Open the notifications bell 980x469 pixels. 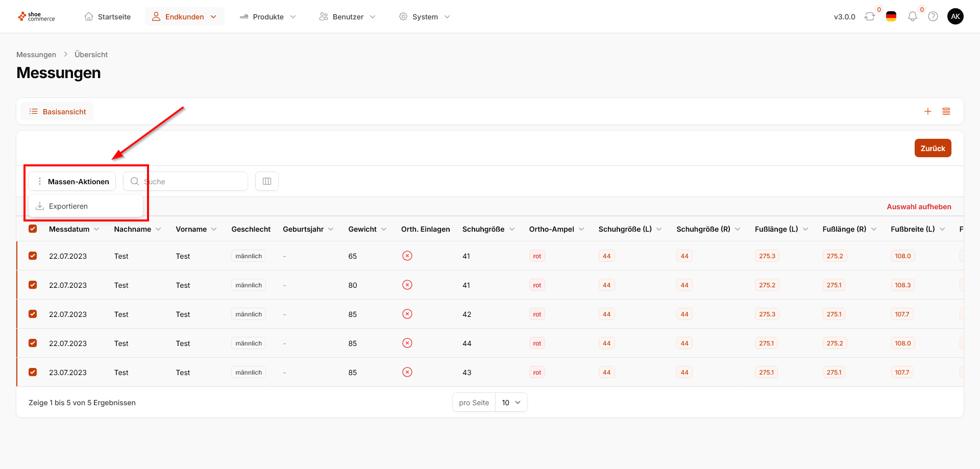coord(912,17)
